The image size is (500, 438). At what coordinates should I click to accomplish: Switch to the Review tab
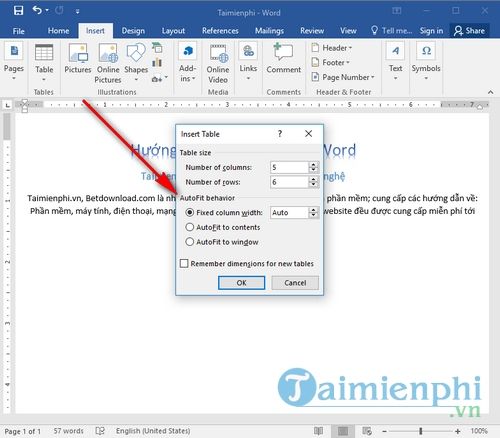coord(312,31)
